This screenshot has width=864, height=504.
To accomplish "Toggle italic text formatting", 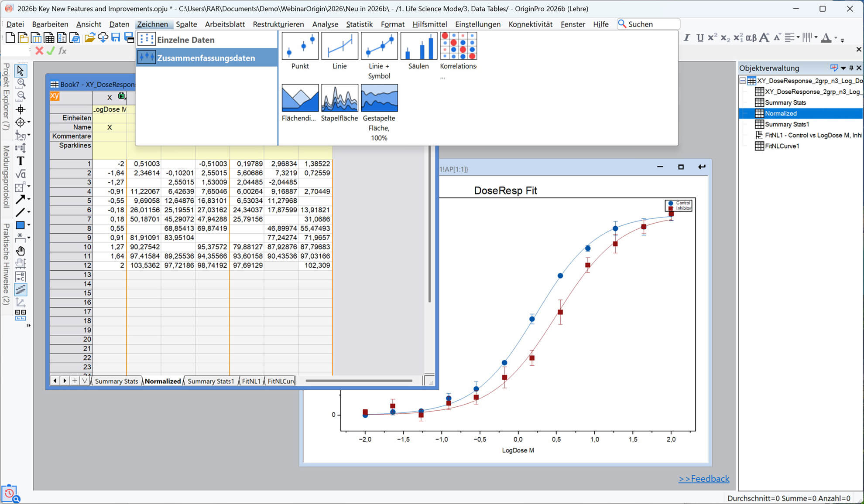I will pyautogui.click(x=686, y=38).
